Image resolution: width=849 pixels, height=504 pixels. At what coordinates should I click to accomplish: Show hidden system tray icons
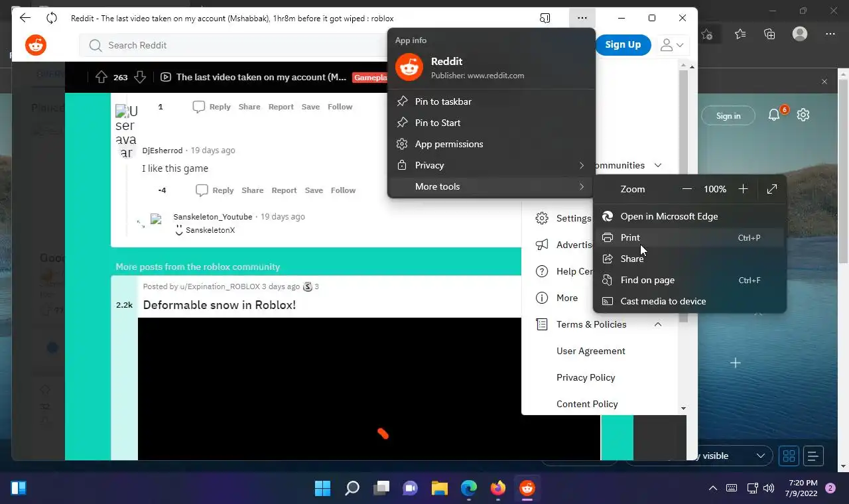(x=713, y=489)
